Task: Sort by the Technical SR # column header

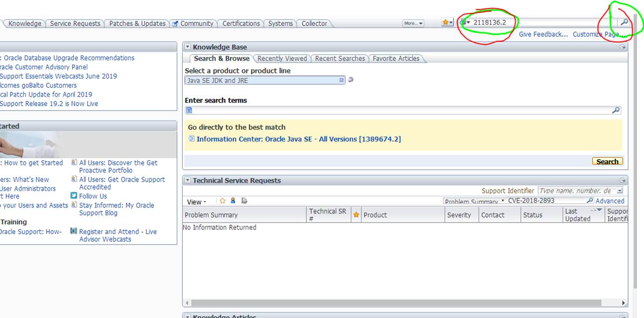Action: pos(328,215)
